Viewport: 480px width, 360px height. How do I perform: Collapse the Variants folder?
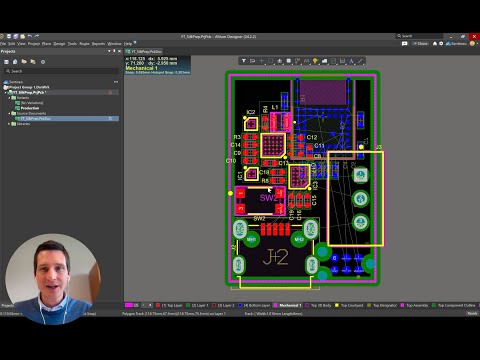tap(9, 98)
